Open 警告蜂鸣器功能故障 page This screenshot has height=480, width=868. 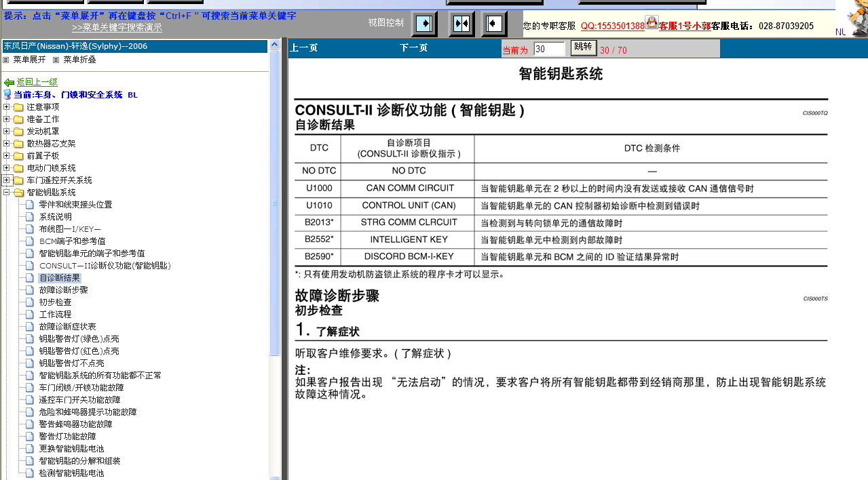(75, 424)
